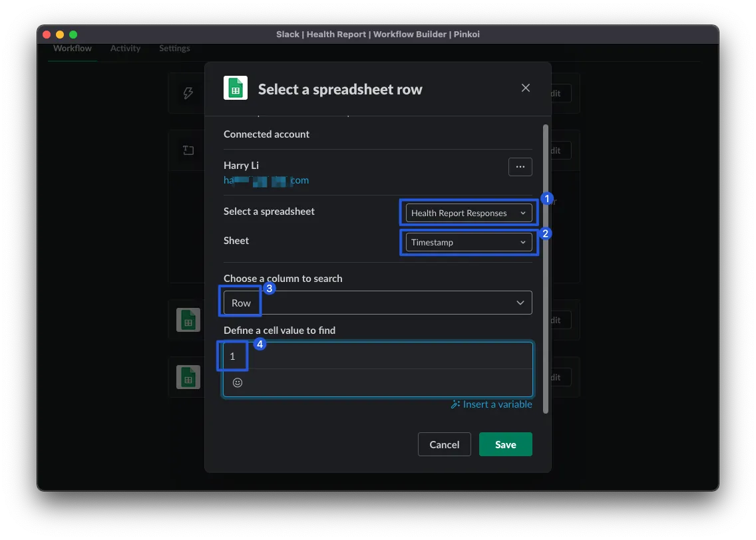This screenshot has height=540, width=756.
Task: Click the lightning bolt trigger step icon
Action: tap(188, 93)
